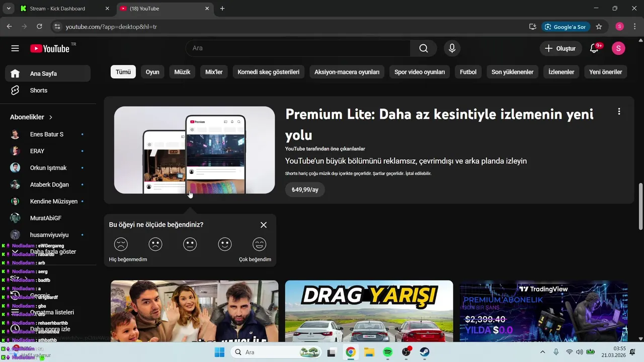Click the address bar URL
644x362 pixels.
(111, 27)
